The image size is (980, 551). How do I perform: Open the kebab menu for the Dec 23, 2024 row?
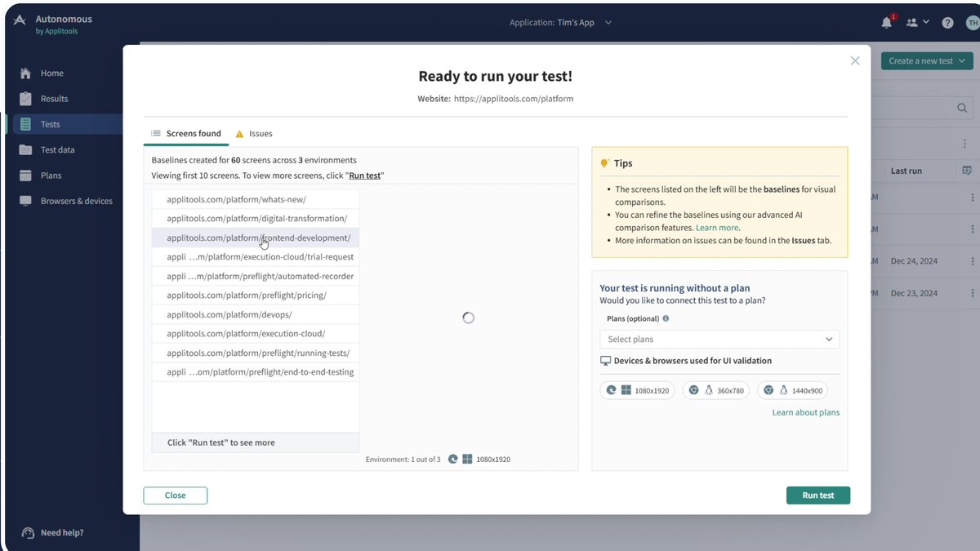pyautogui.click(x=973, y=293)
